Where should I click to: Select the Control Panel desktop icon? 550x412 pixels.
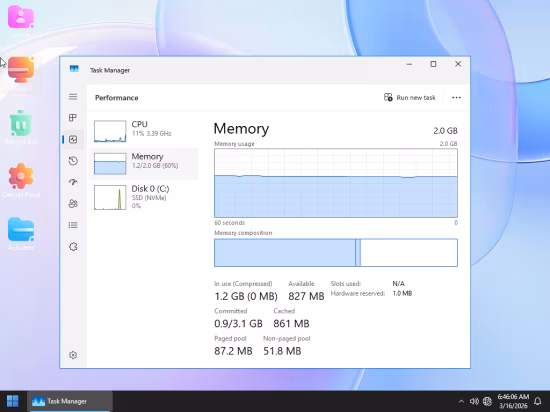click(x=21, y=180)
